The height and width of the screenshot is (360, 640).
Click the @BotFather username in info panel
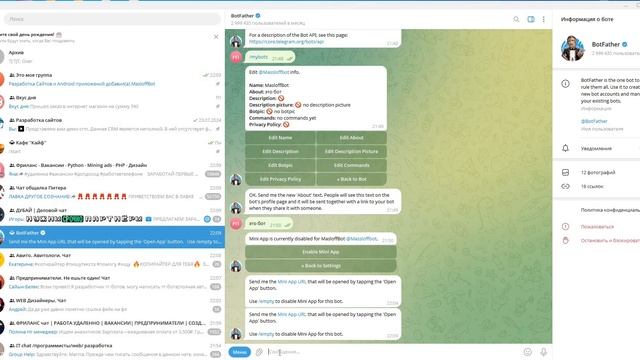click(x=594, y=121)
